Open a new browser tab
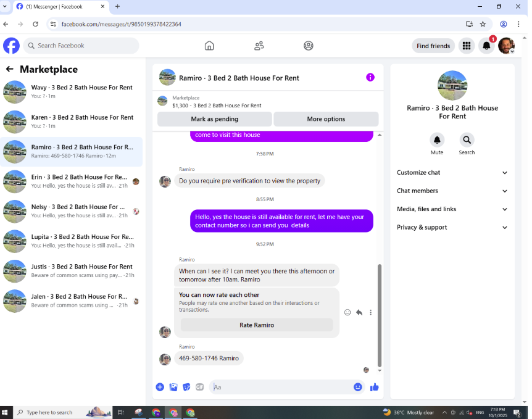Screen dimensions: 532x419 coord(117,6)
